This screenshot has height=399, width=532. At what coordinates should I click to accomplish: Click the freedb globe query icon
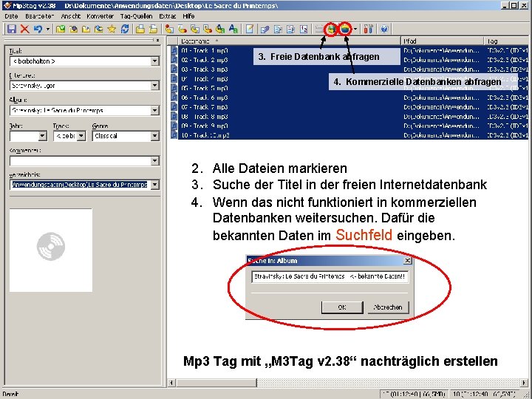pos(331,29)
